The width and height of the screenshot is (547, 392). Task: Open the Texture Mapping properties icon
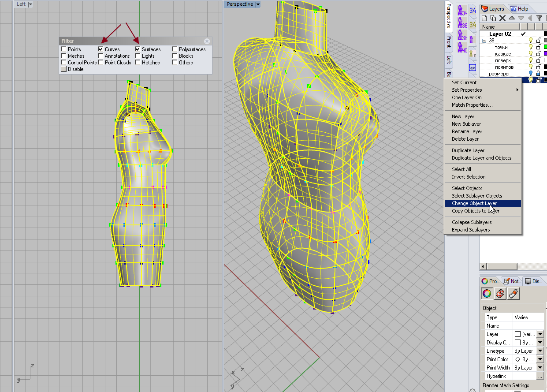(x=500, y=294)
